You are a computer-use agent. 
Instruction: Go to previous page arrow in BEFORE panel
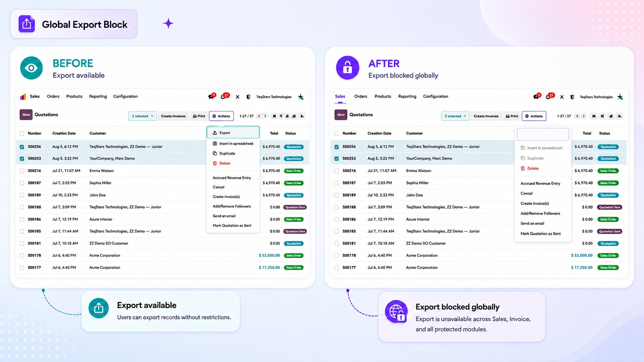point(259,116)
